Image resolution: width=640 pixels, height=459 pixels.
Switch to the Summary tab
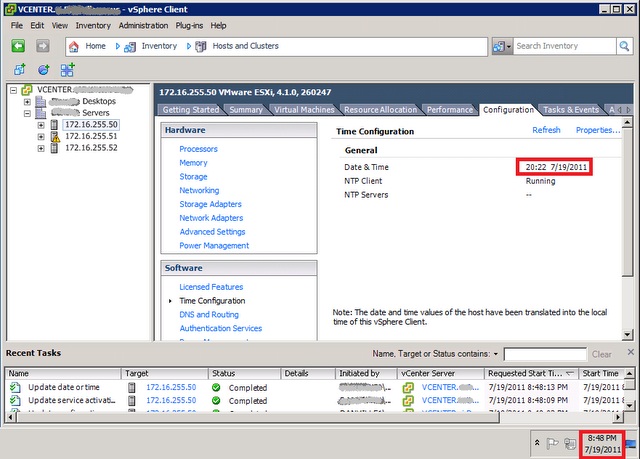[x=246, y=110]
